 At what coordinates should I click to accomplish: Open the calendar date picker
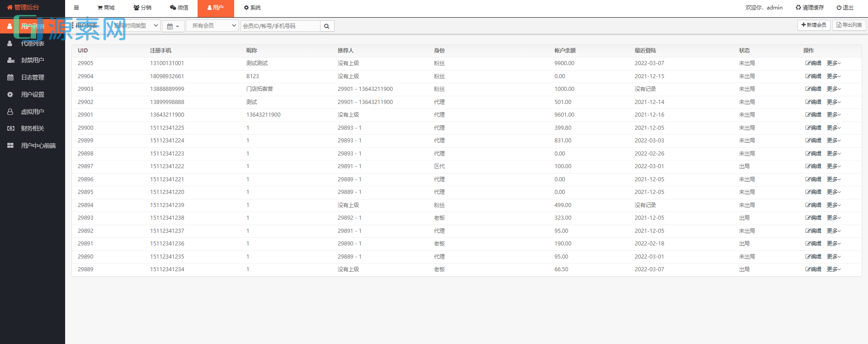tap(173, 26)
